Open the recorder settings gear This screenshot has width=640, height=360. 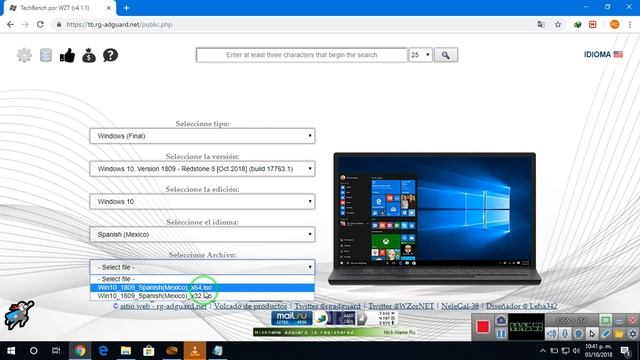pyautogui.click(x=632, y=334)
